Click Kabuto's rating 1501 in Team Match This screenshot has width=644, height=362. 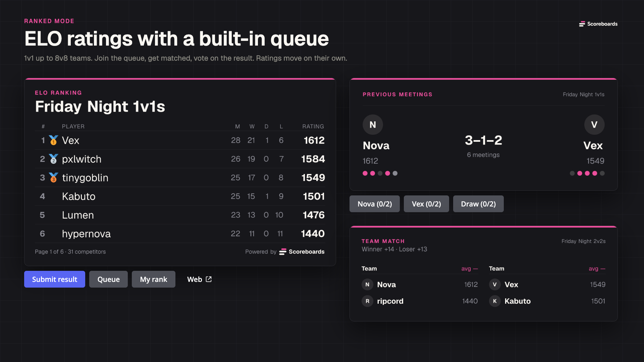[598, 301]
